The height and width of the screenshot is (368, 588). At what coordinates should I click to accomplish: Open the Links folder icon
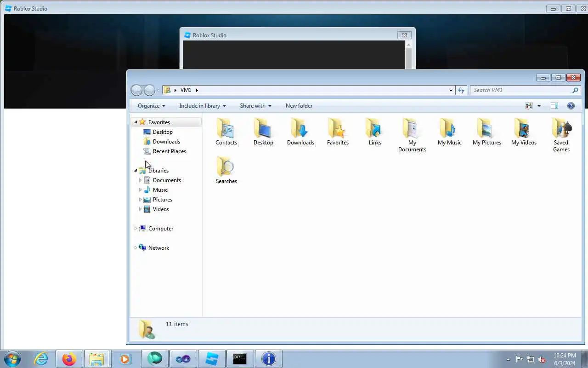pos(375,132)
